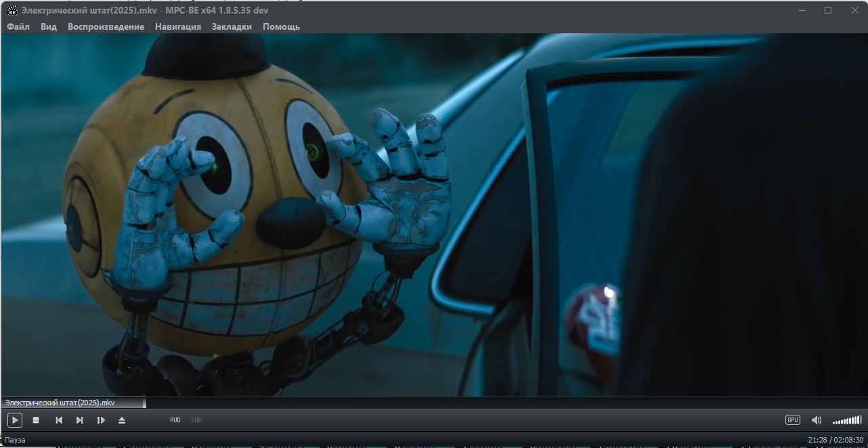Screen dimensions: 868x448
Task: Open the Файл menu
Action: pos(18,27)
